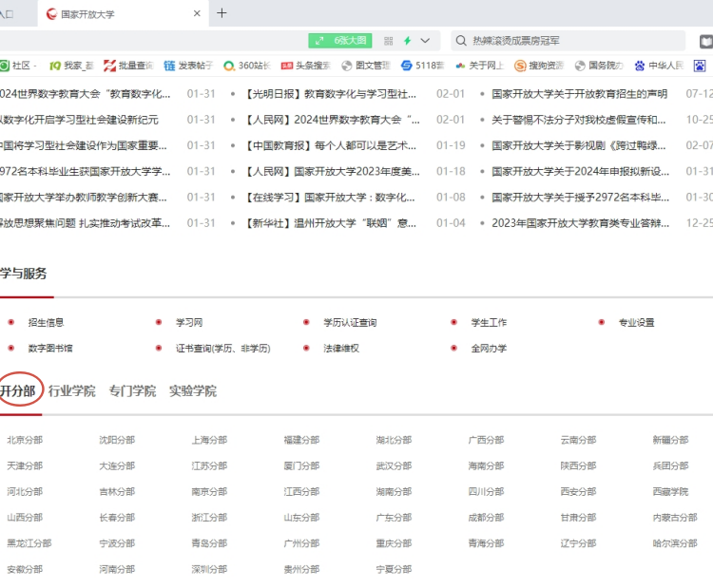Viewport: 713px width, 588px height.
Task: Expand the chevron dropdown in address bar
Action: [x=425, y=41]
